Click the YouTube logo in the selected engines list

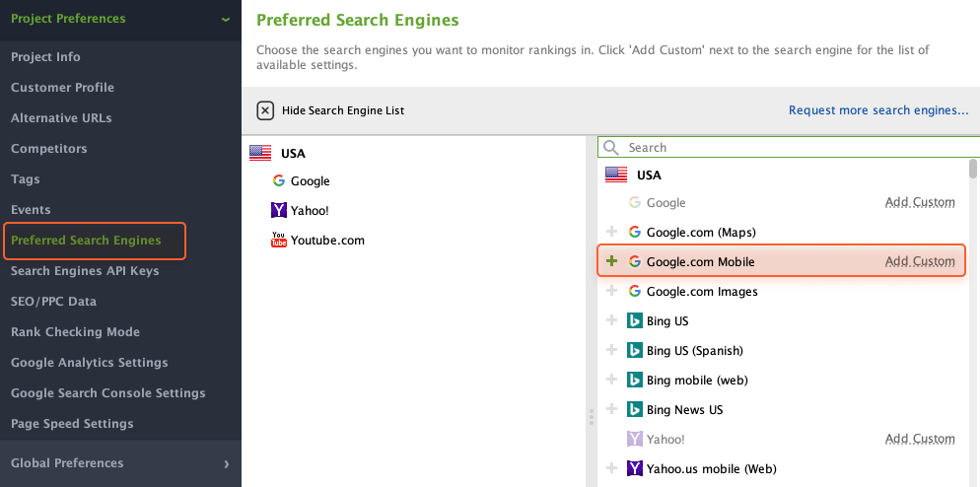pyautogui.click(x=279, y=240)
